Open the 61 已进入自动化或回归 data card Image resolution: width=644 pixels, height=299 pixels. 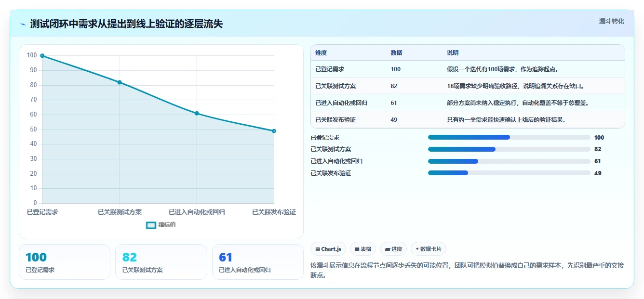(x=258, y=262)
